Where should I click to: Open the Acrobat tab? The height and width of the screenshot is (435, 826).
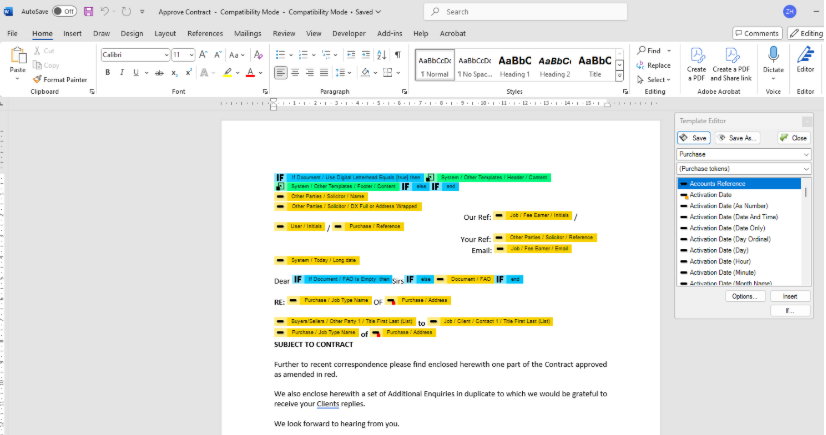[x=453, y=33]
